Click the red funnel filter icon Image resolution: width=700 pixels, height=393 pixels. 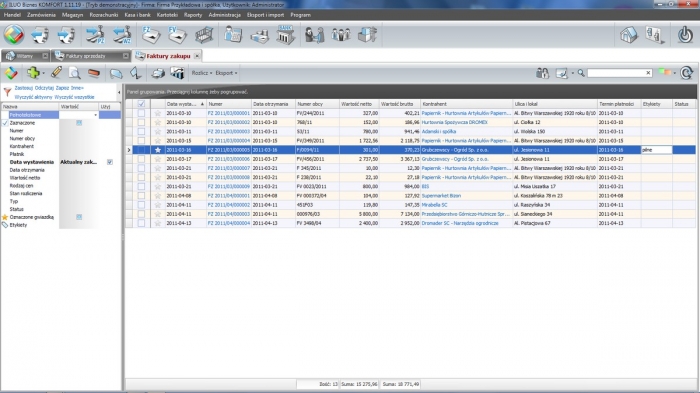[x=8, y=92]
